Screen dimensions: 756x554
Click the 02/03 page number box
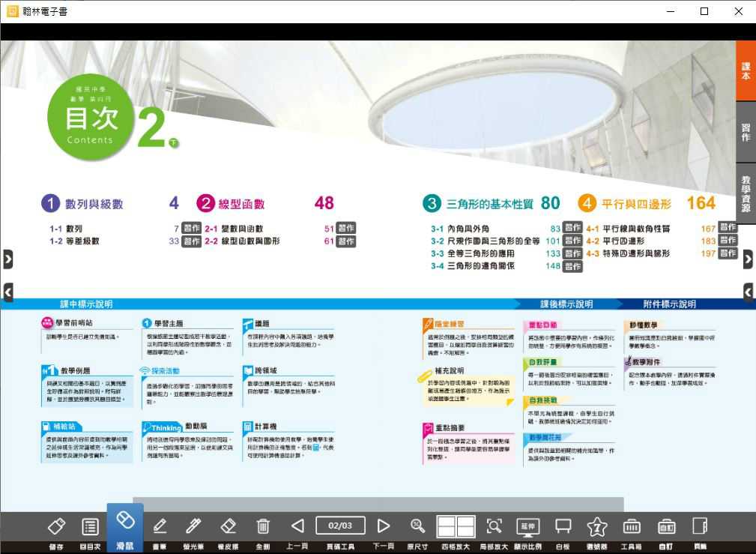click(340, 526)
